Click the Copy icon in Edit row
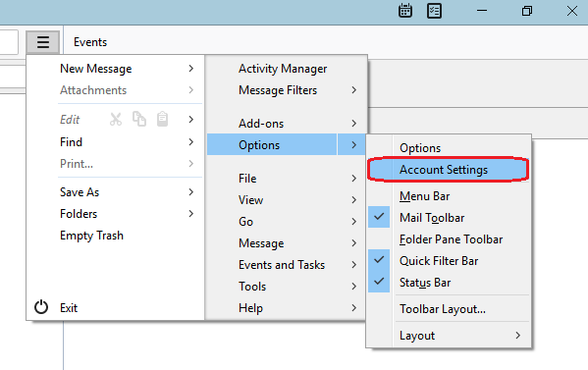The image size is (588, 370). point(139,119)
